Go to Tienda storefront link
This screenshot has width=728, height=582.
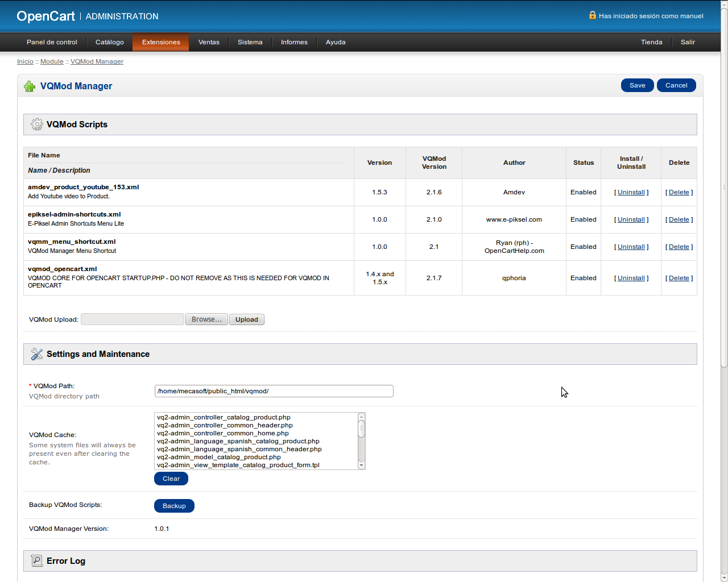(x=652, y=42)
